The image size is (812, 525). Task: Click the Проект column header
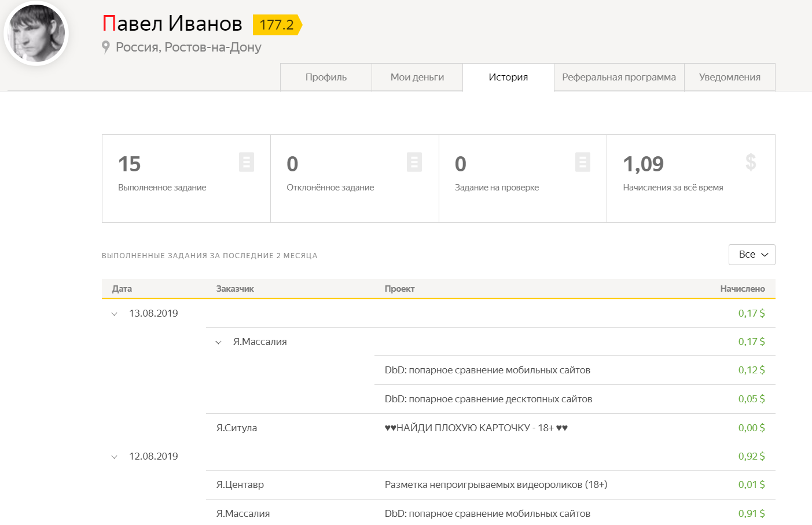pos(400,289)
